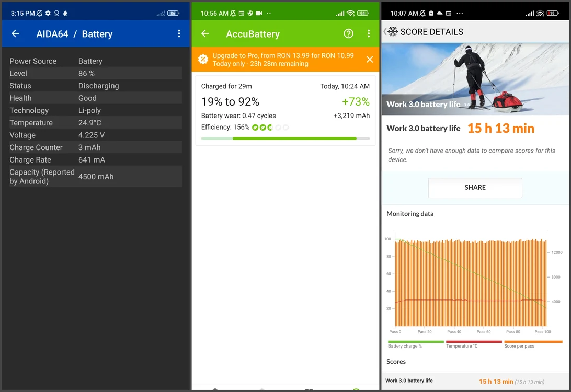Tap the Voltage 4.225 V row
Viewport: 571px width, 392px height.
[x=95, y=135]
